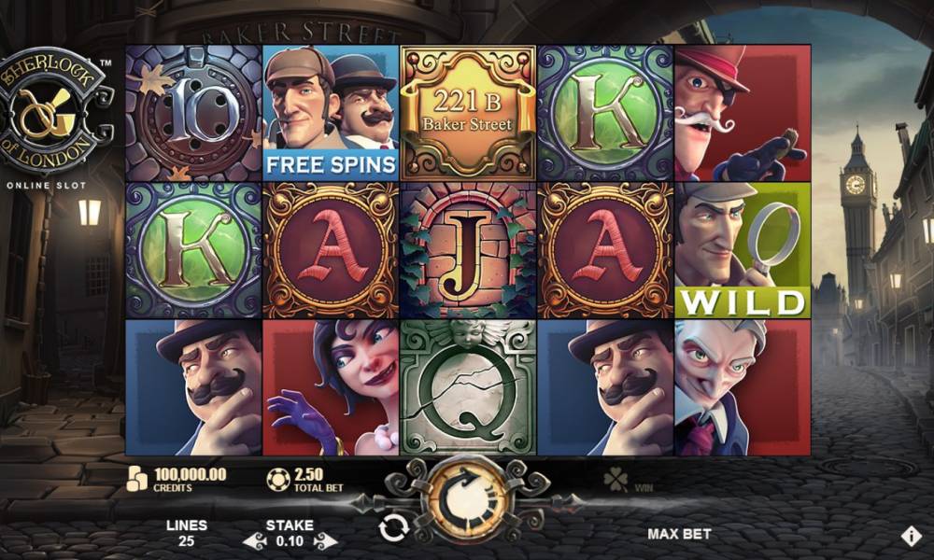The width and height of the screenshot is (934, 560).
Task: Click the stone 10 symbol
Action: [x=193, y=113]
